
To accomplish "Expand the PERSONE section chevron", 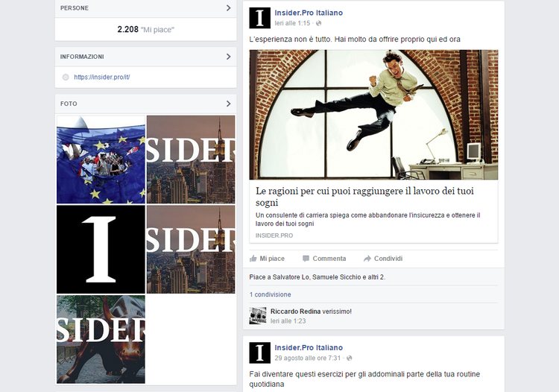I will (229, 8).
